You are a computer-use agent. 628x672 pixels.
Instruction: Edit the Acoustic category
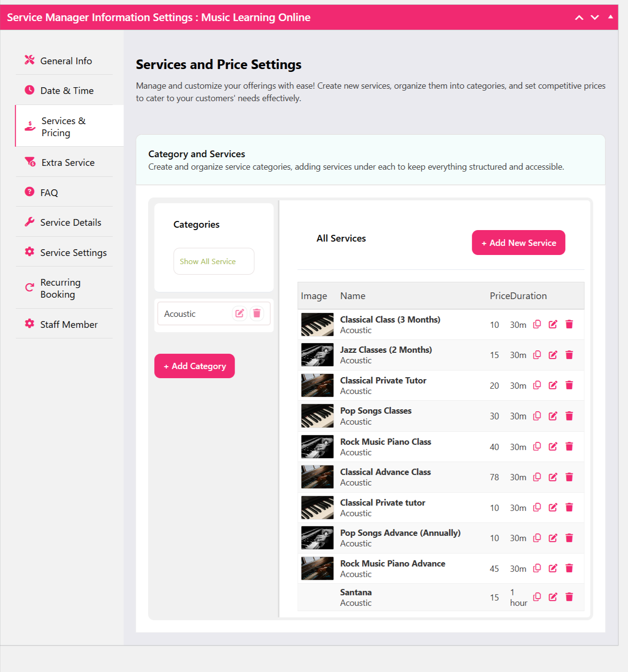(x=240, y=313)
